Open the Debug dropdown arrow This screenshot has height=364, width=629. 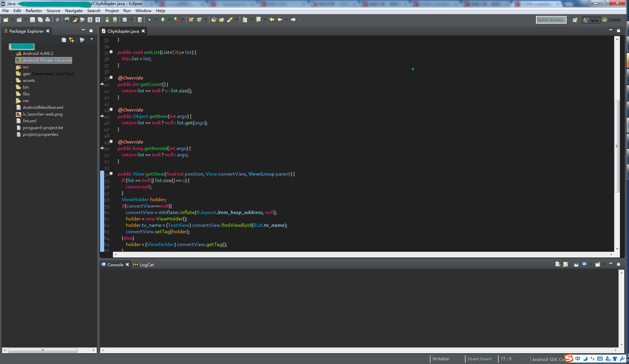pyautogui.click(x=156, y=20)
